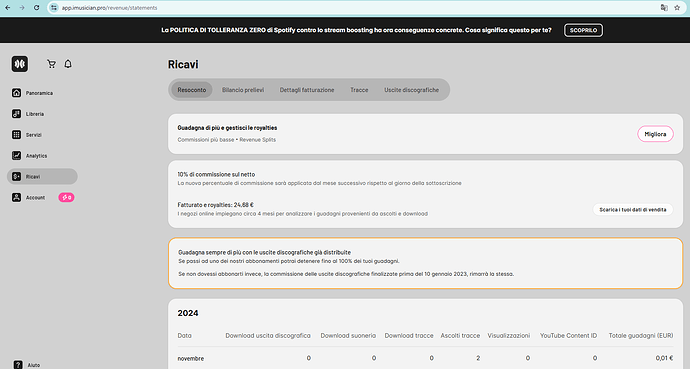
Task: Click the novembre row label
Action: [191, 358]
